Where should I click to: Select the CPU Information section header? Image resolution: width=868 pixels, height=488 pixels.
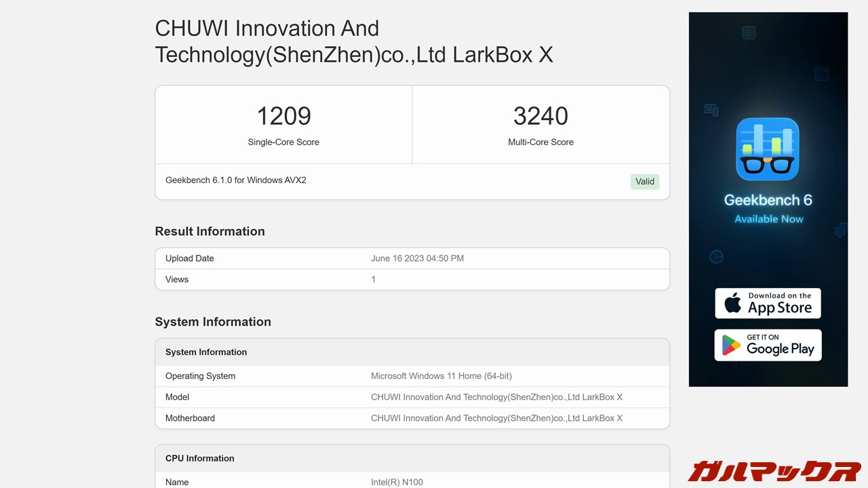[x=199, y=458]
